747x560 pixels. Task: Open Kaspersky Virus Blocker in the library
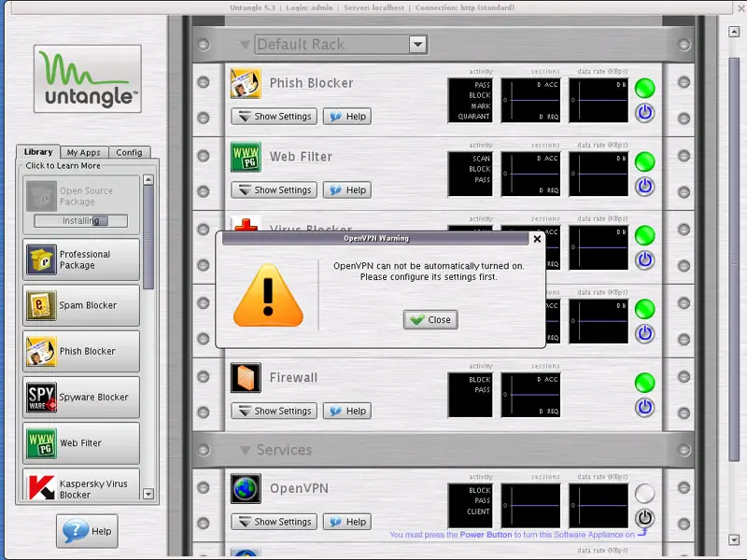coord(81,484)
